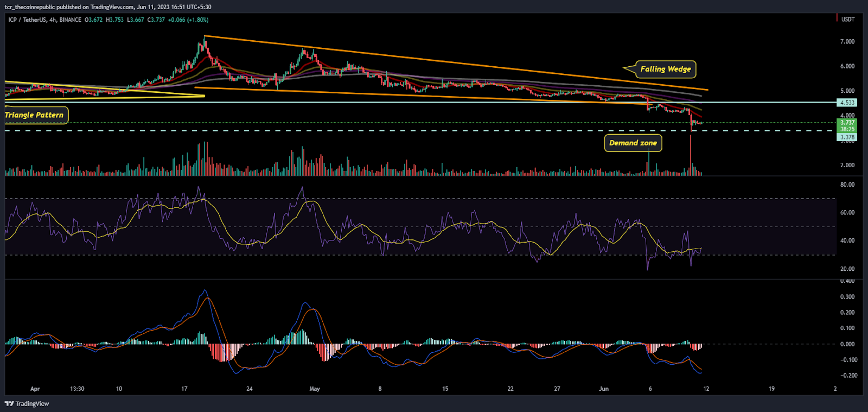
Task: Click the 3.378 dashed line price tag
Action: point(847,137)
